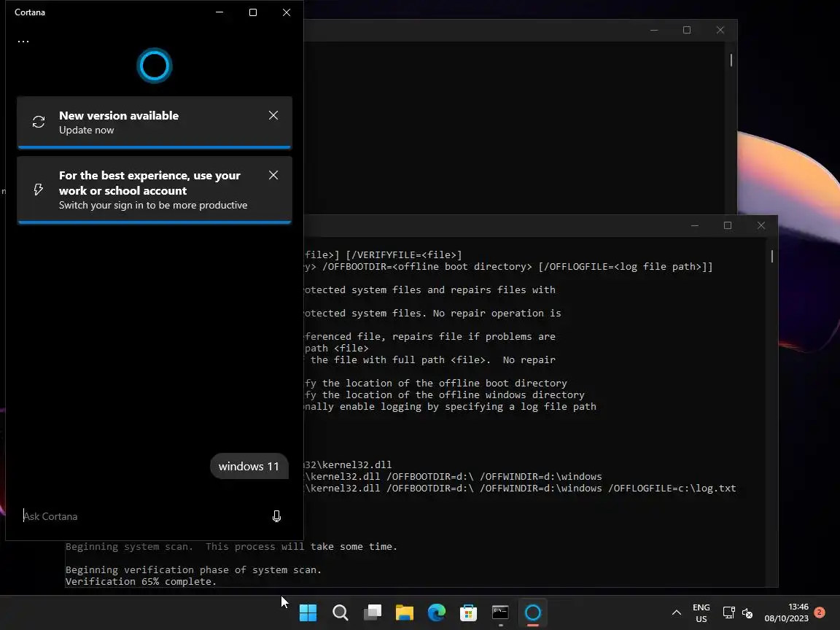The image size is (840, 630).
Task: Click the 32\kernel32.dll line in the console
Action: (348, 464)
